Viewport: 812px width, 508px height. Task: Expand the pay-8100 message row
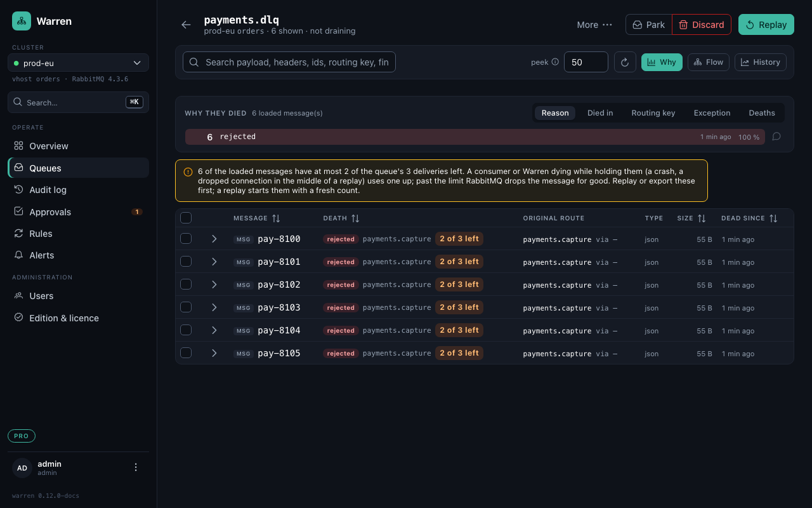tap(214, 239)
